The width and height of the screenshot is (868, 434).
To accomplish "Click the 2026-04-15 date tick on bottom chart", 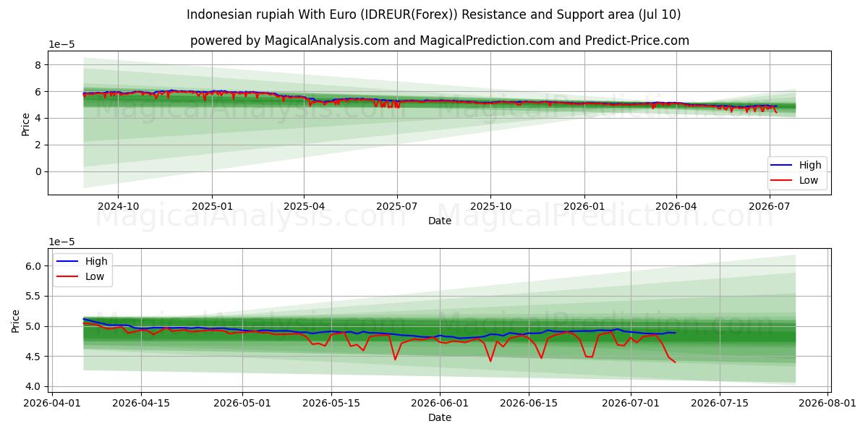I will 141,403.
